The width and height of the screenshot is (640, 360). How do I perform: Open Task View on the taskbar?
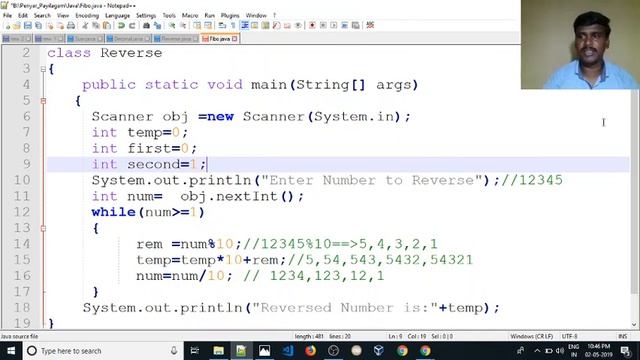[195, 351]
